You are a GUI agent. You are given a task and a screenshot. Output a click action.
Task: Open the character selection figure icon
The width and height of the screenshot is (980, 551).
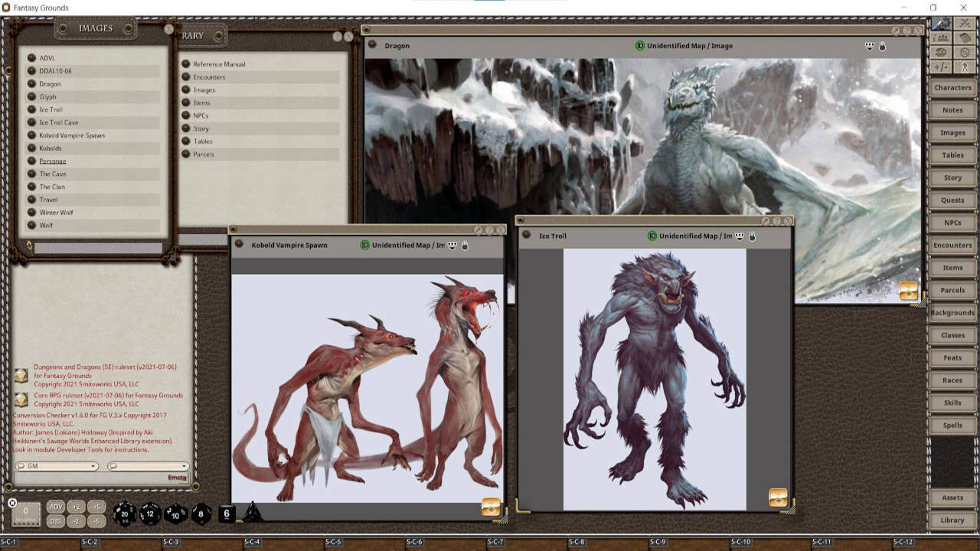click(964, 67)
